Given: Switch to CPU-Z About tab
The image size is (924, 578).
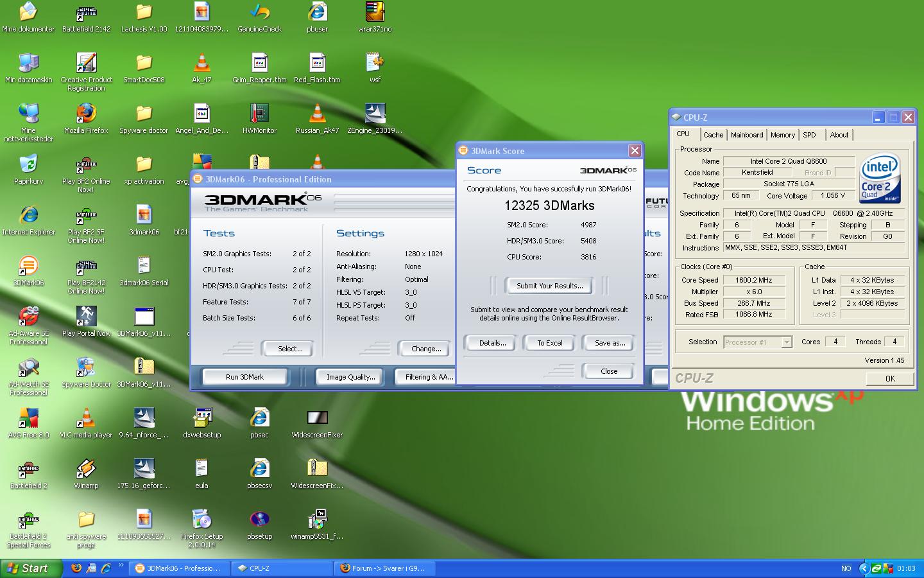Looking at the screenshot, I should 839,135.
